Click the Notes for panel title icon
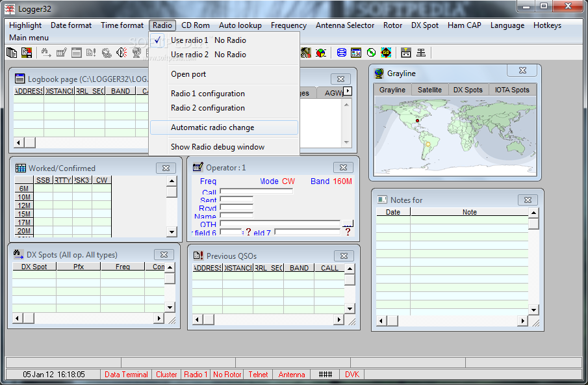This screenshot has width=588, height=385. (382, 200)
